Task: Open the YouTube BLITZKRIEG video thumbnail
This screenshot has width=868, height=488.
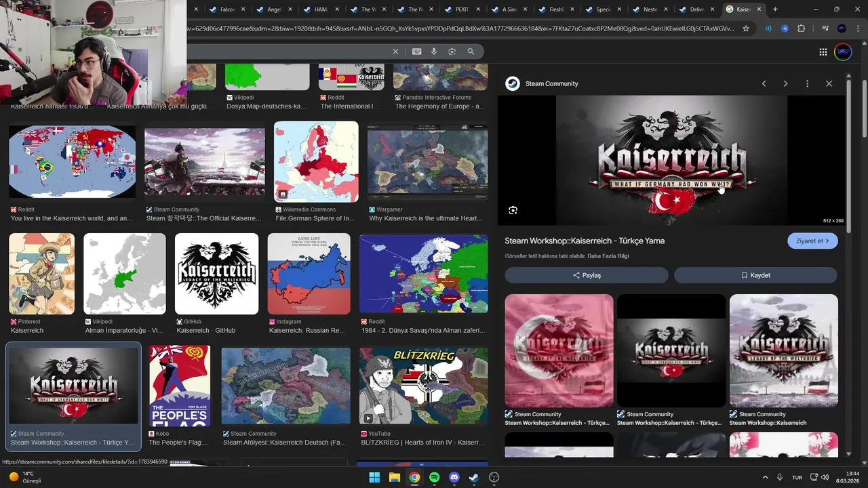Action: click(423, 386)
